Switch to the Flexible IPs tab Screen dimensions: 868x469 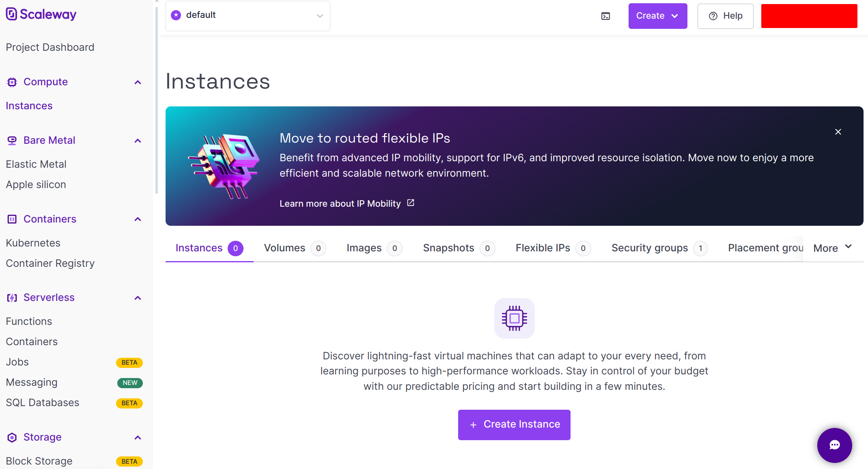pos(553,248)
